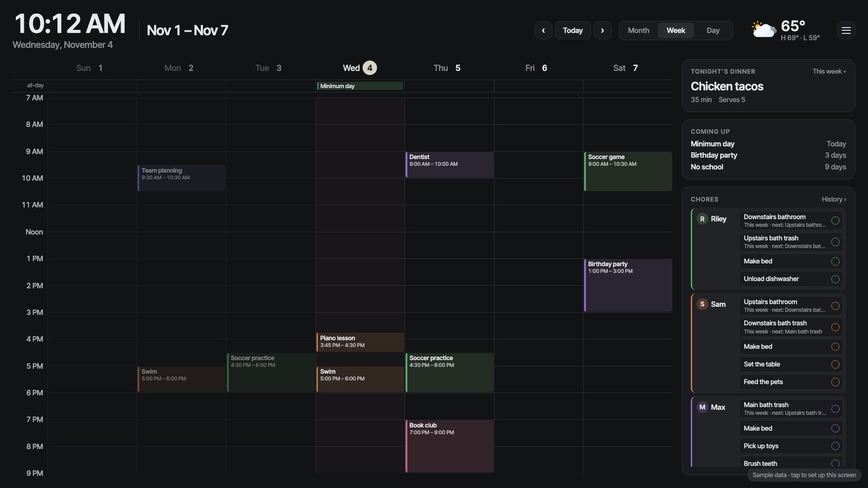Go to the previous week
868x488 pixels.
pos(543,30)
